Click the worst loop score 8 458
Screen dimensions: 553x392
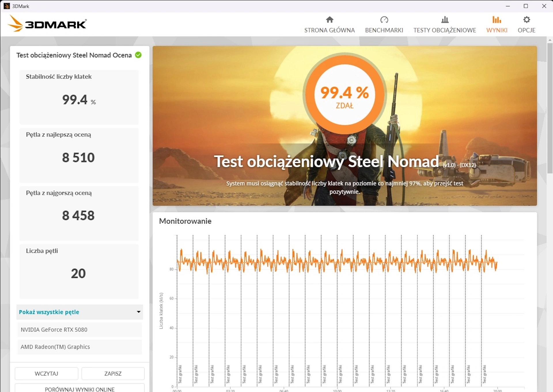[78, 215]
